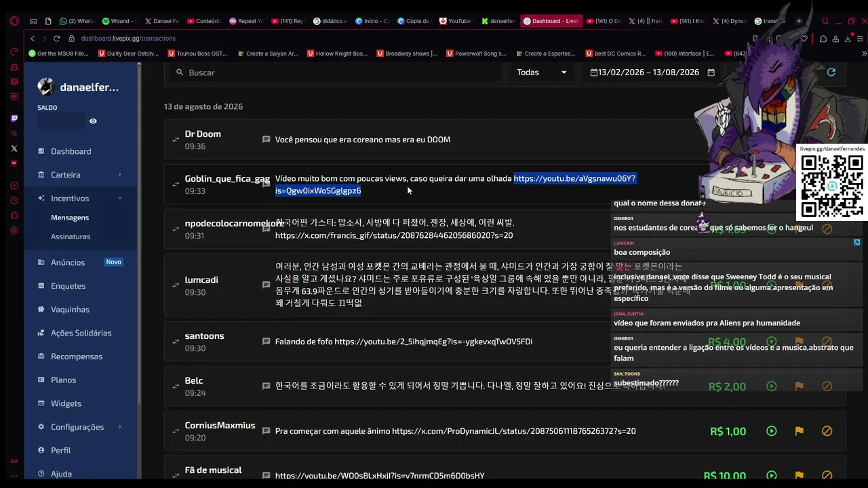Switch to the WhatsApp browser tab
This screenshot has height=488, width=868.
tap(77, 21)
